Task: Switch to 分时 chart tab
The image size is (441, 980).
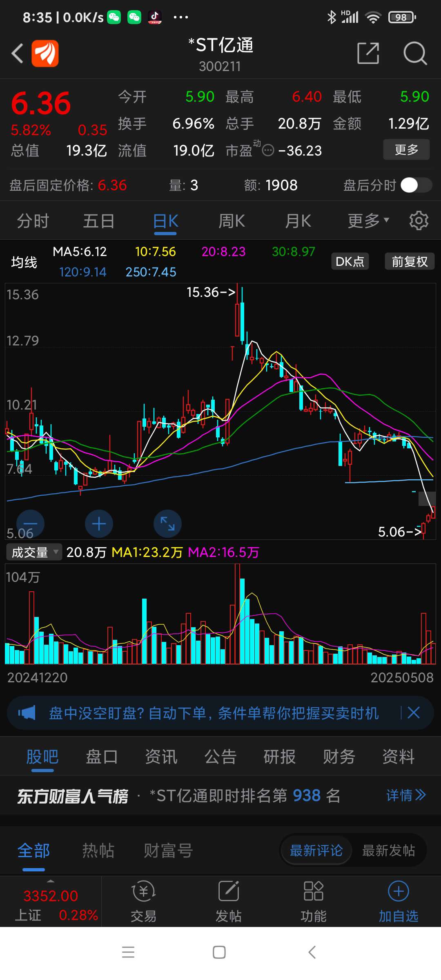Action: click(x=33, y=221)
